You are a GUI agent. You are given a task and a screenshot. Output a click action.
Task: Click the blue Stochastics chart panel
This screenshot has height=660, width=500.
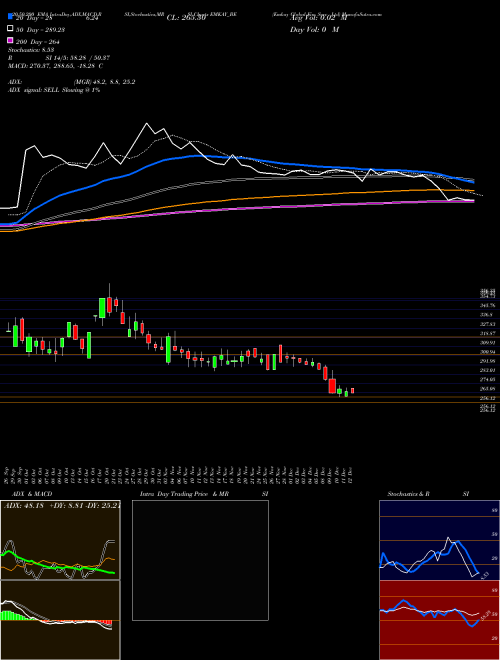[x=439, y=540]
